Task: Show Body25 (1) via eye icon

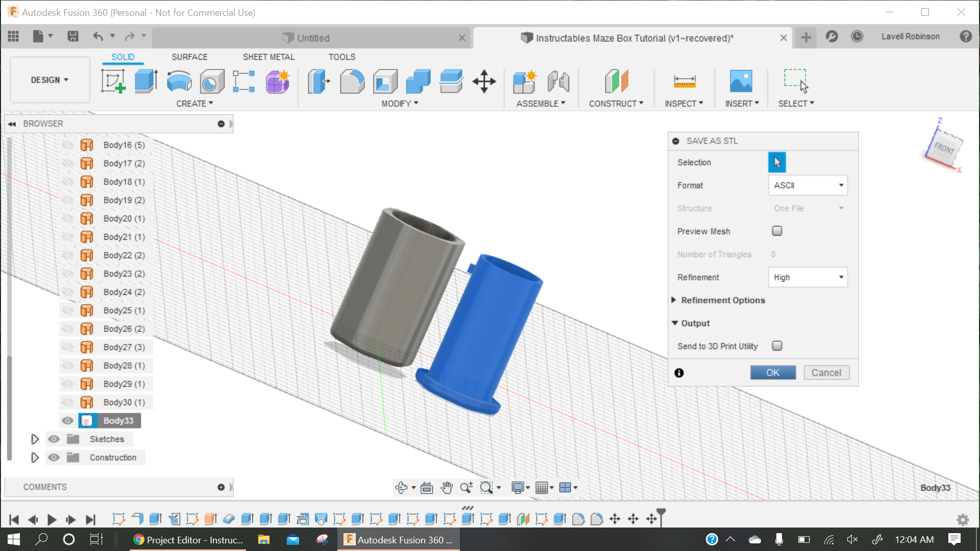Action: tap(67, 311)
